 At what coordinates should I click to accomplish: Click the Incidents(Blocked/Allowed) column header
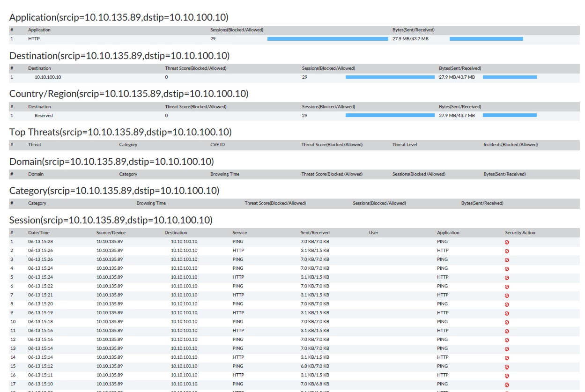(511, 145)
